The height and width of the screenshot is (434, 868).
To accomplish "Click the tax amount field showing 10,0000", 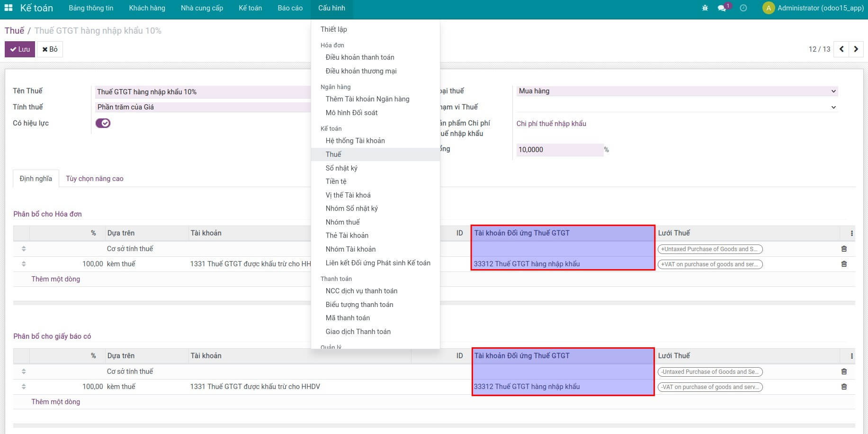I will click(559, 150).
